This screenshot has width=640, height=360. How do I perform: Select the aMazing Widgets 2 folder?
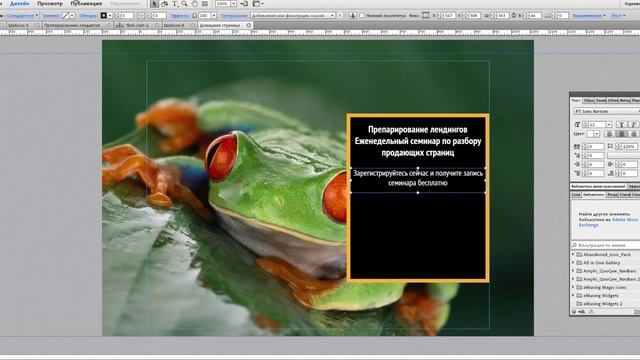[602, 304]
